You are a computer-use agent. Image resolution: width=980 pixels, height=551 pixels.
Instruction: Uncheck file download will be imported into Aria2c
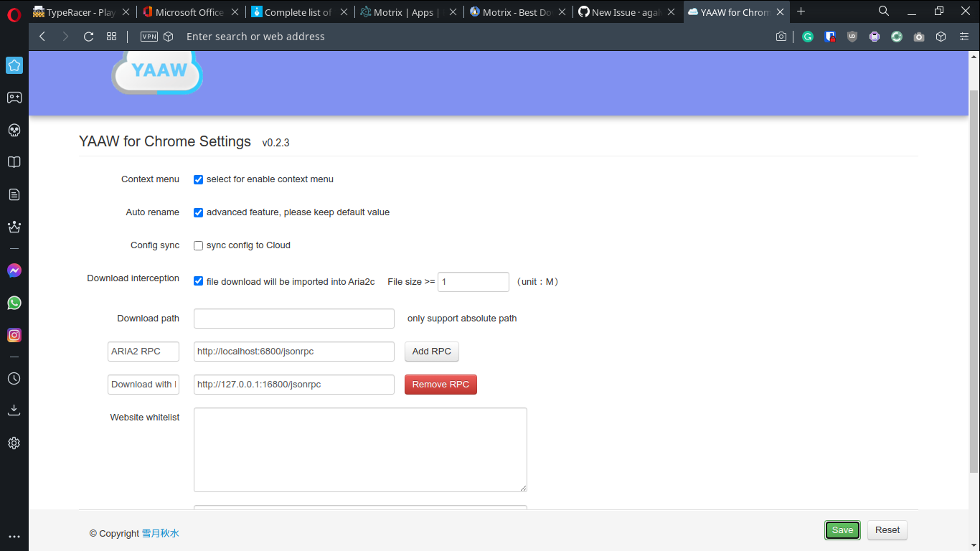[x=198, y=281]
